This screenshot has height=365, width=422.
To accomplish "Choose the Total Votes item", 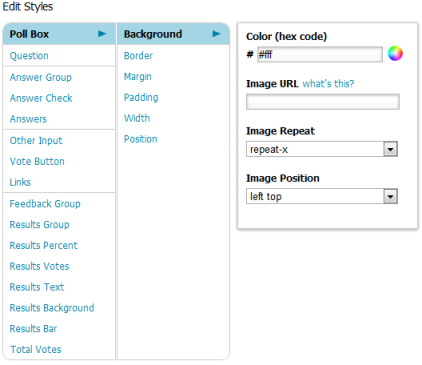I will click(36, 349).
